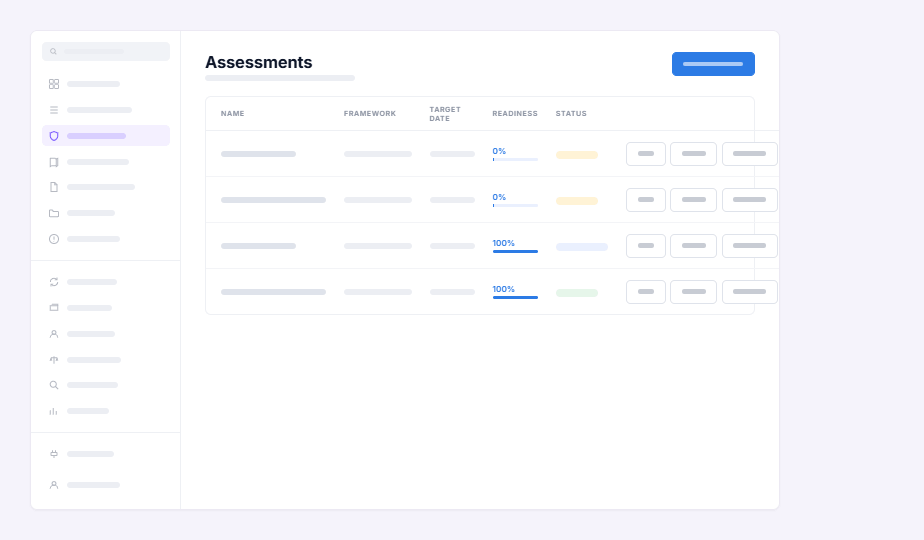Click the alert circle icon in sidebar
This screenshot has width=924, height=540.
click(54, 239)
